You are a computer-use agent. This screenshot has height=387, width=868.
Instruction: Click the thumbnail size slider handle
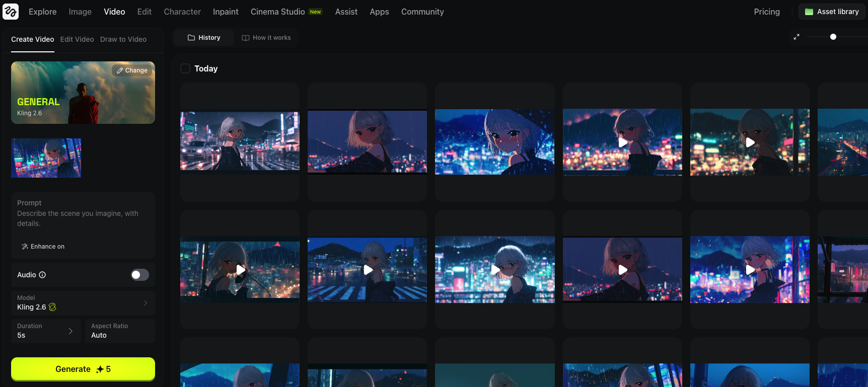(833, 37)
